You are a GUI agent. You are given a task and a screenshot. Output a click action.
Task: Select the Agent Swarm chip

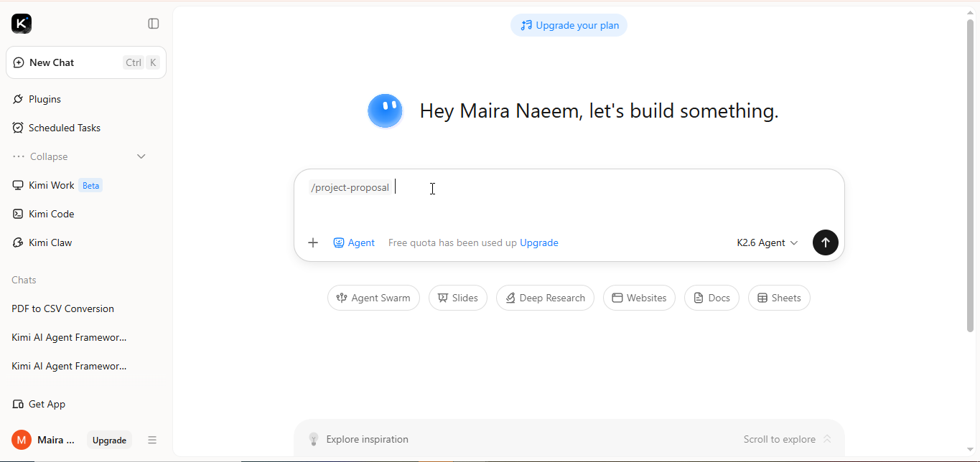tap(373, 298)
